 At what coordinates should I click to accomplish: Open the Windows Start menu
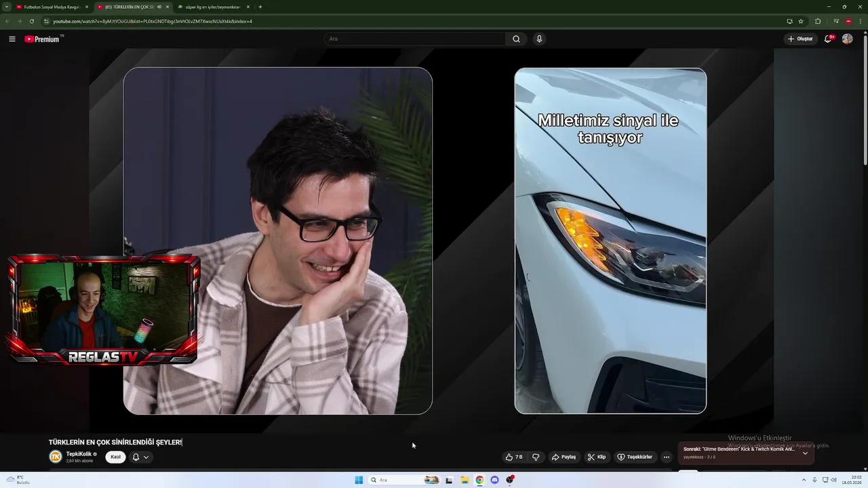[359, 480]
